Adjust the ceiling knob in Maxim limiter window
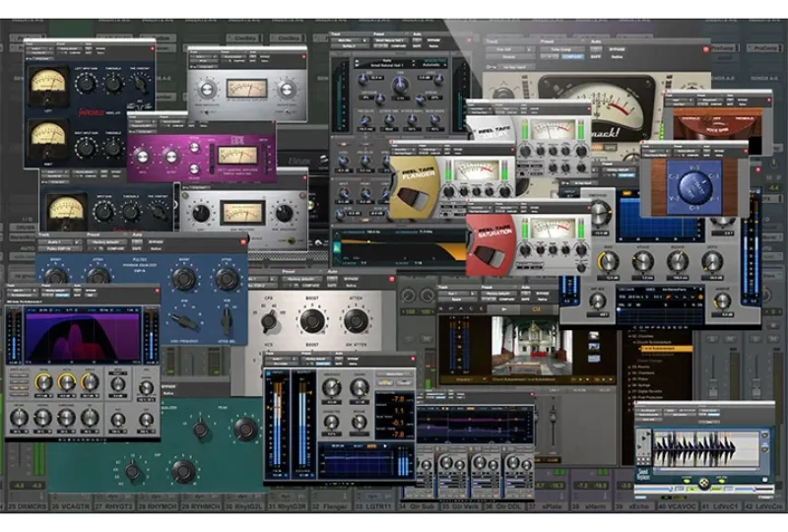Screen dimensions: 788x532 pyautogui.click(x=359, y=388)
